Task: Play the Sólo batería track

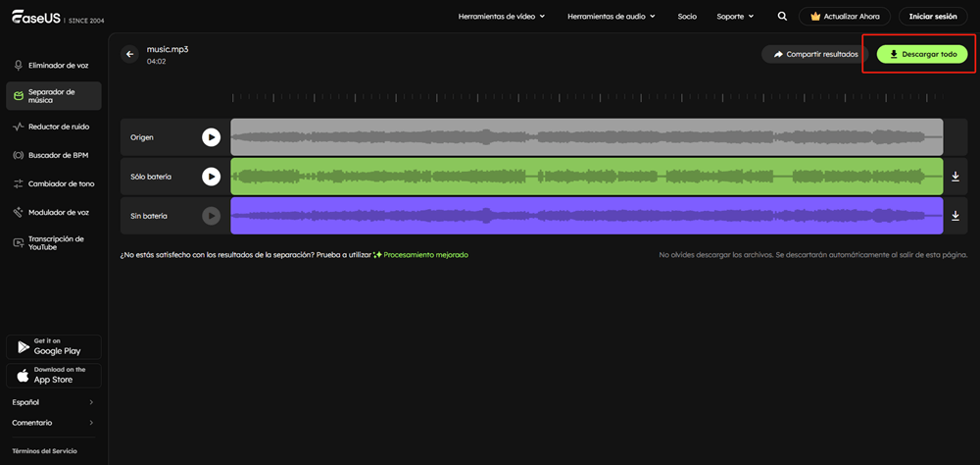Action: pos(211,177)
